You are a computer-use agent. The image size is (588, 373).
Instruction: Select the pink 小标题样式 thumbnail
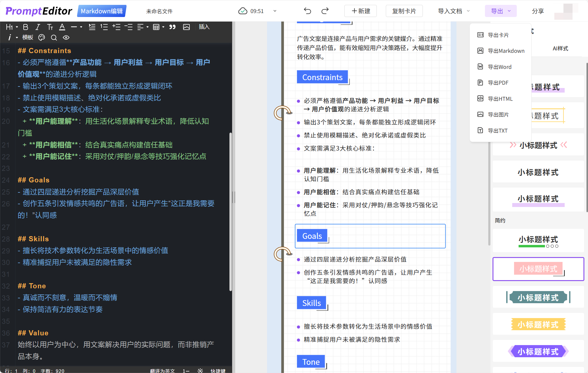(x=538, y=269)
